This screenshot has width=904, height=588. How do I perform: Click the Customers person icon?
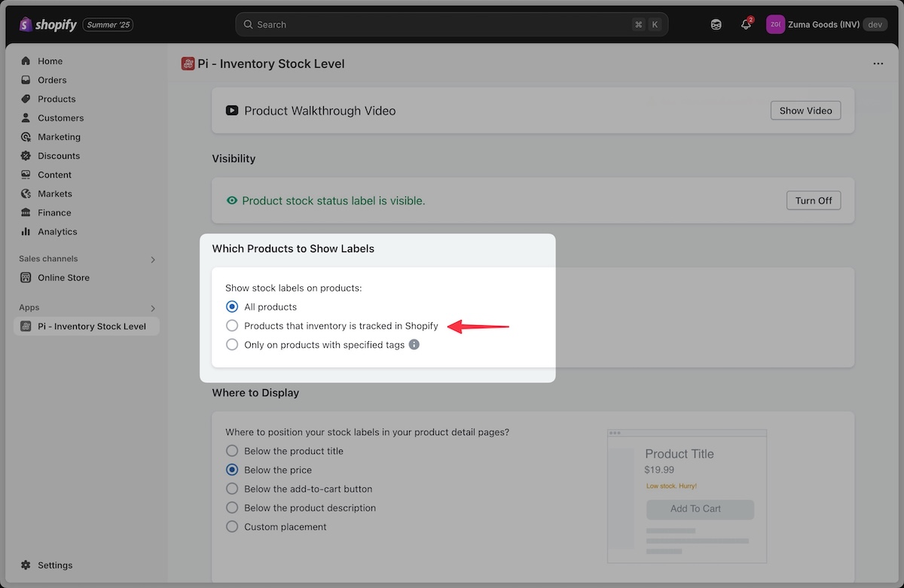26,117
